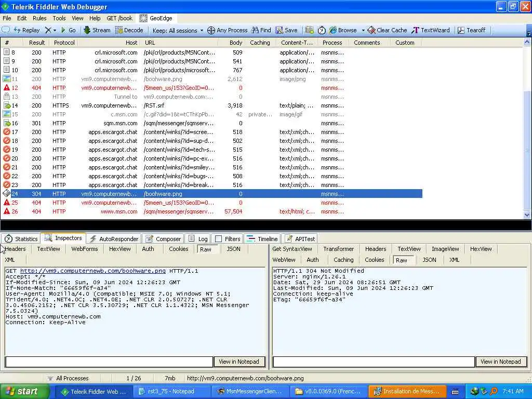Open the Log tab
The image size is (532, 399).
click(198, 239)
